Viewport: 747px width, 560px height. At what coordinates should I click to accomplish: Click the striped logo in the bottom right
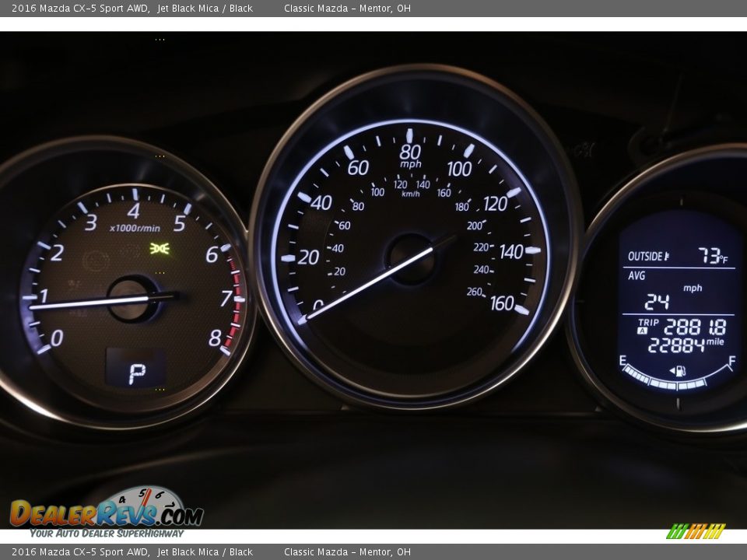[696, 531]
